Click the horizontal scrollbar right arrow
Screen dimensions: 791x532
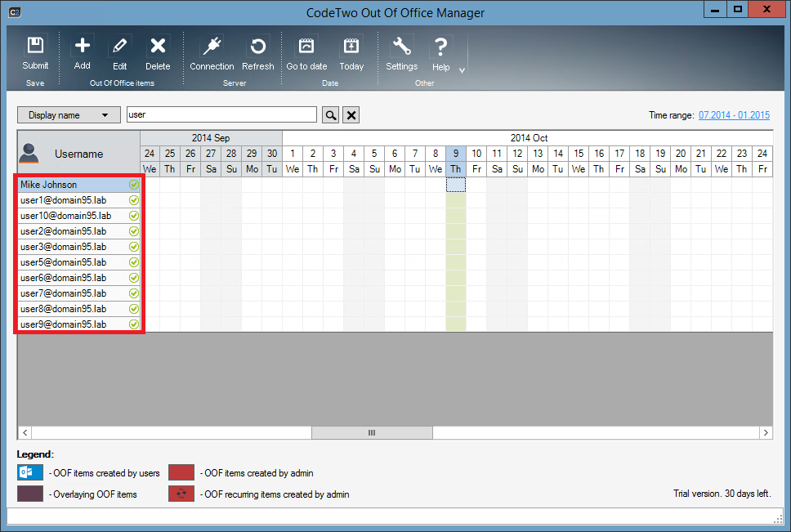point(766,432)
